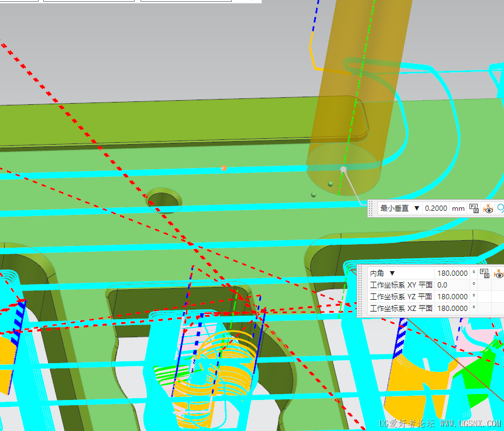Click the 180.0000 value beside 内角
This screenshot has height=431, width=504.
[452, 273]
